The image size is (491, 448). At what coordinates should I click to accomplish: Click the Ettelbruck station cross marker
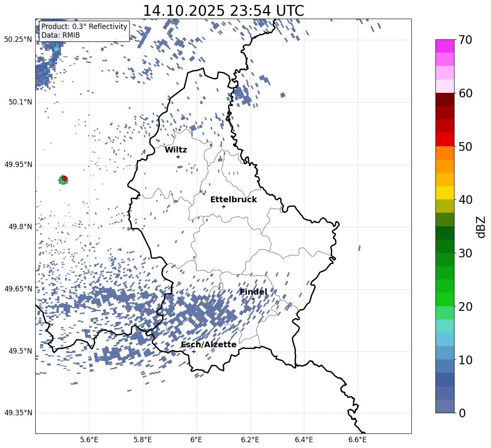(x=224, y=206)
